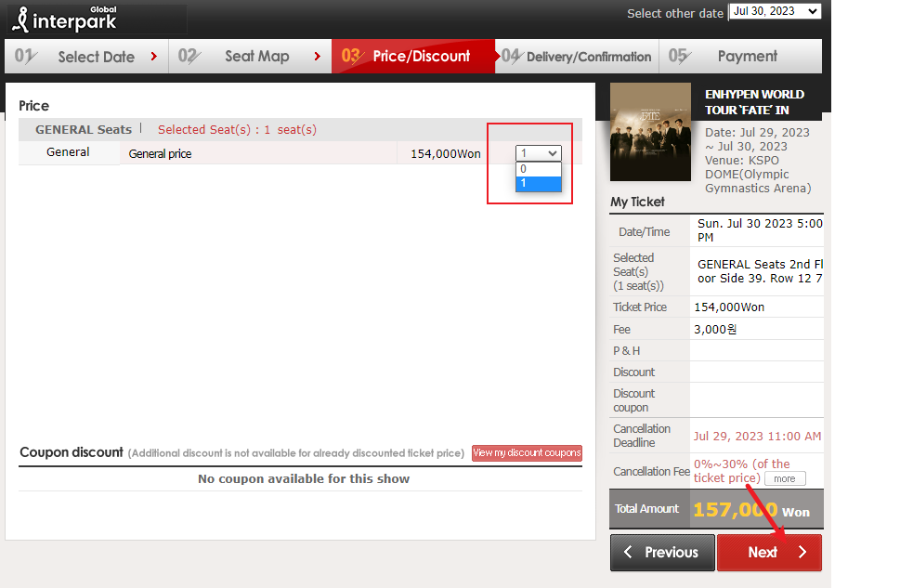Image resolution: width=913 pixels, height=588 pixels.
Task: Choose quantity 0 in dropdown list
Action: [x=539, y=169]
